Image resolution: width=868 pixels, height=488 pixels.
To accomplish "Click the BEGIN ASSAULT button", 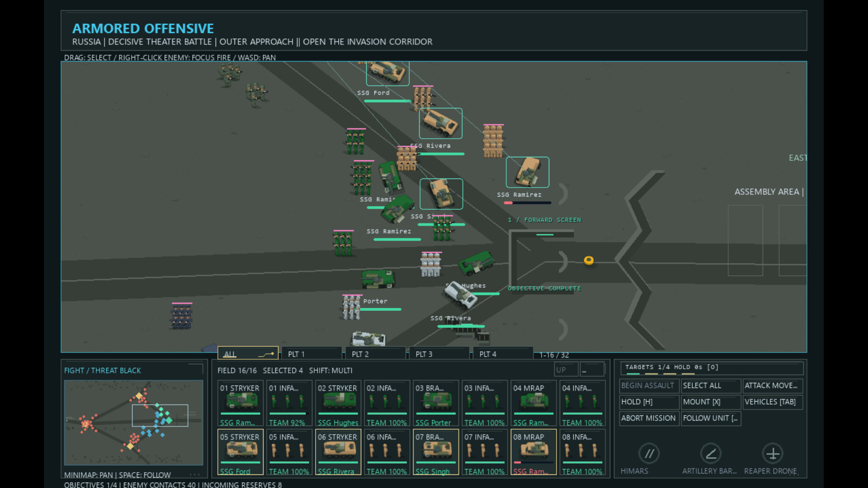I will pos(649,386).
